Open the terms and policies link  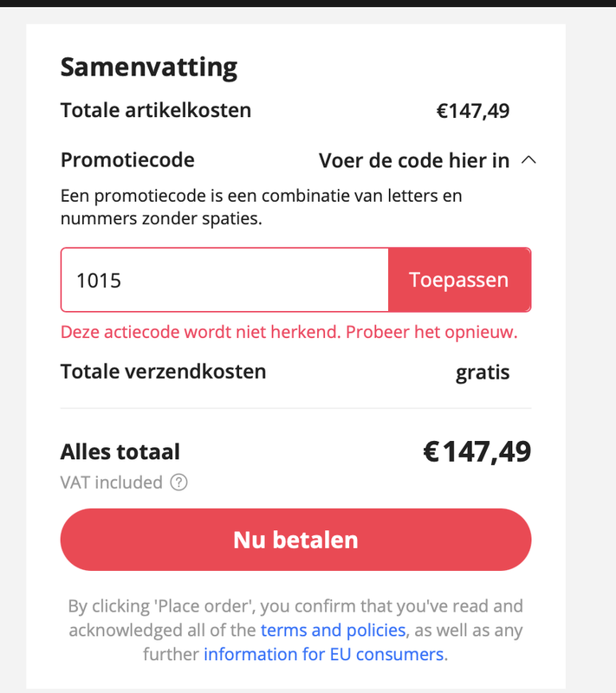click(333, 630)
